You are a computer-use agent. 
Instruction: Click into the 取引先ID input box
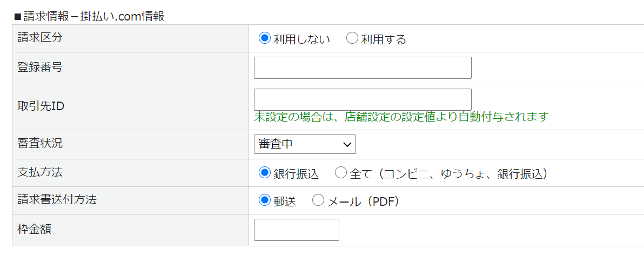click(363, 99)
